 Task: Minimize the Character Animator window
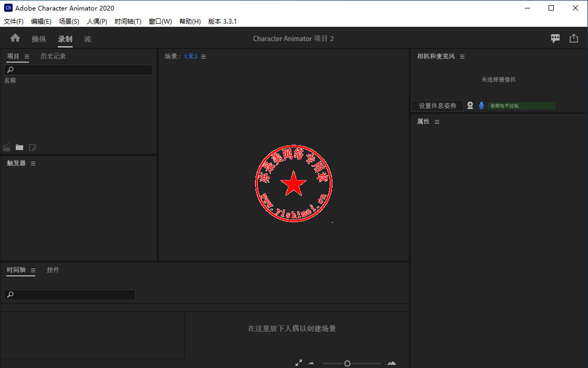(528, 8)
